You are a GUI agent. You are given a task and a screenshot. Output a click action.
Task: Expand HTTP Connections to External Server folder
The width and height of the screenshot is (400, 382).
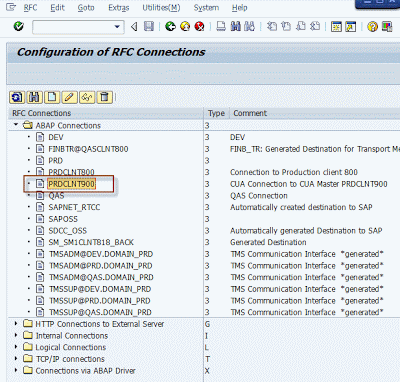click(x=16, y=324)
